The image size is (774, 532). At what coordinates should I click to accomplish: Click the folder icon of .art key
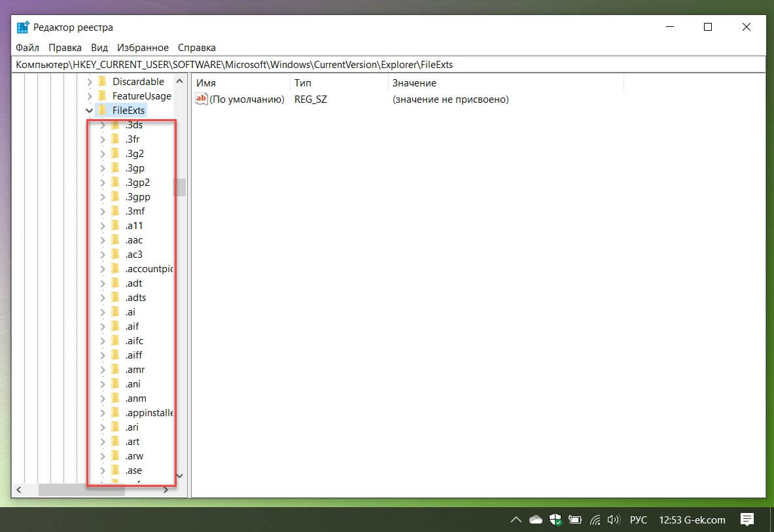[x=116, y=441]
